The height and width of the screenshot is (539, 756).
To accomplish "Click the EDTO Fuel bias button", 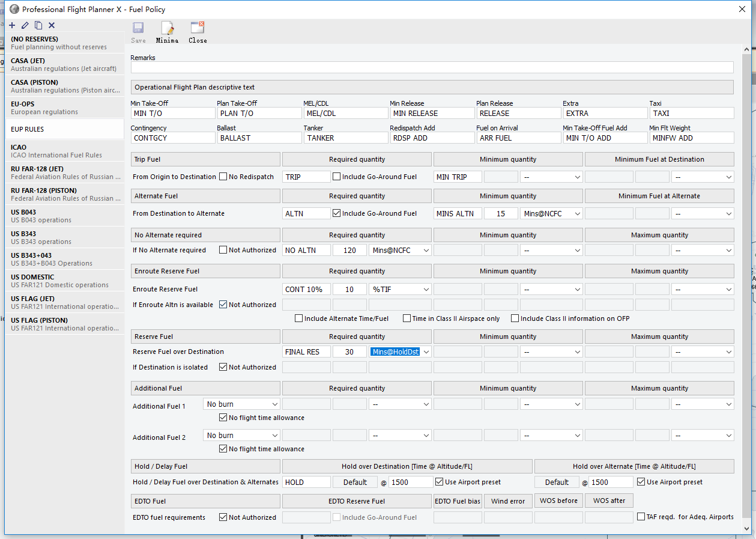I will pos(458,501).
